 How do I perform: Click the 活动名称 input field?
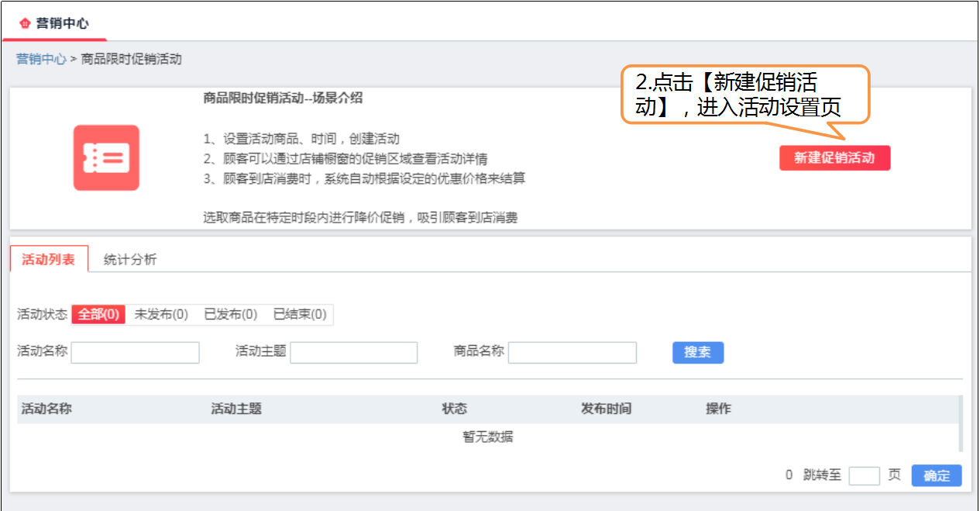pyautogui.click(x=135, y=352)
